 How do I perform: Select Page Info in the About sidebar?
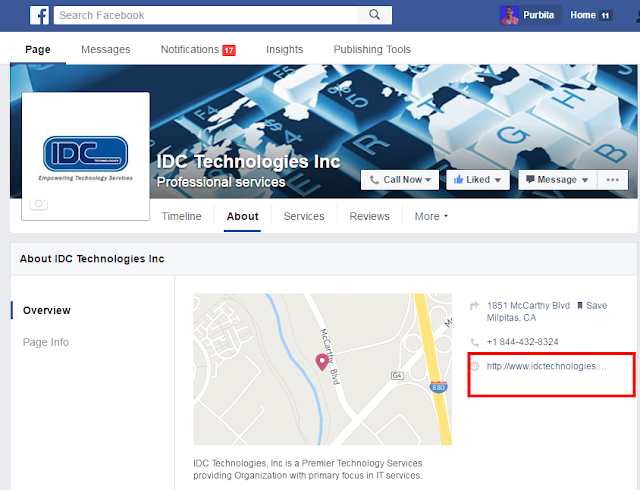[x=46, y=342]
